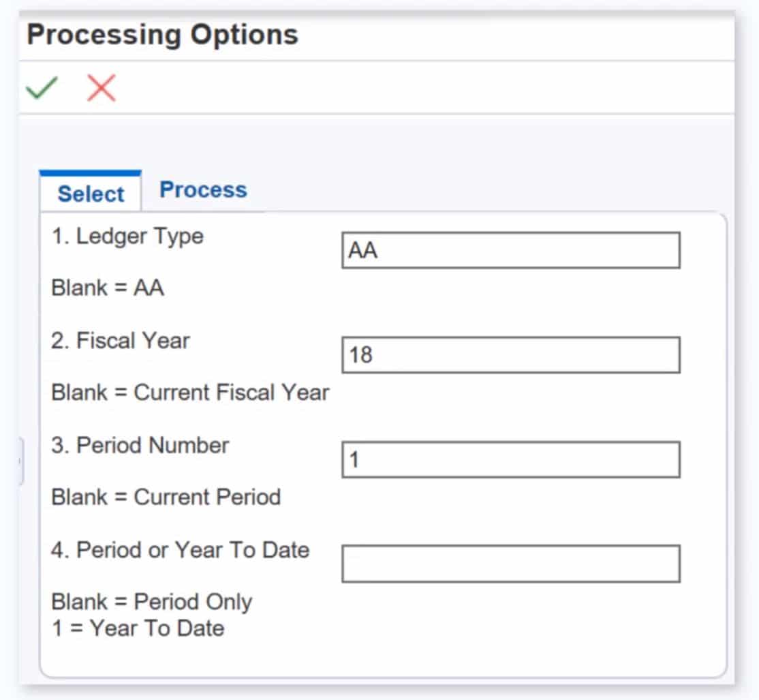Focus the Period or Year To Date field
759x700 pixels.
(510, 564)
